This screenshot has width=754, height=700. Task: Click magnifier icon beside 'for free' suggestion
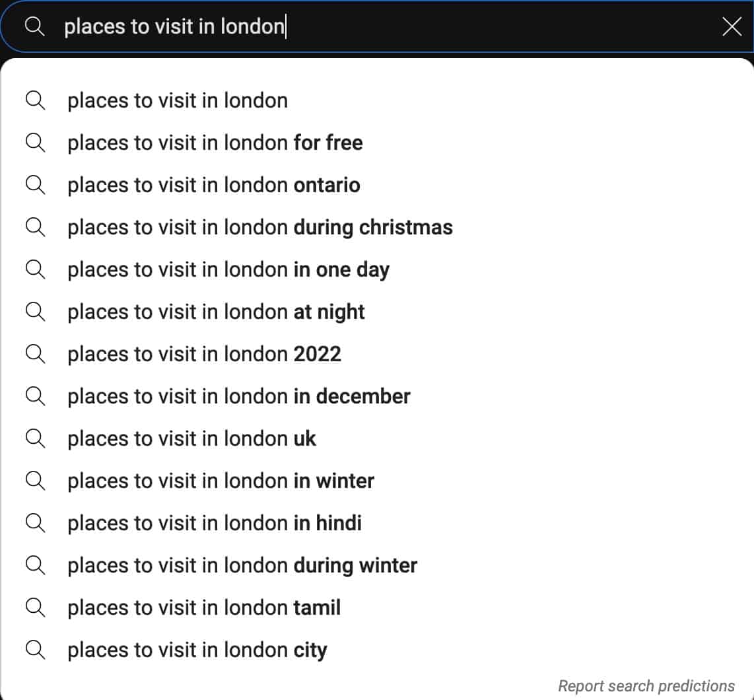35,143
